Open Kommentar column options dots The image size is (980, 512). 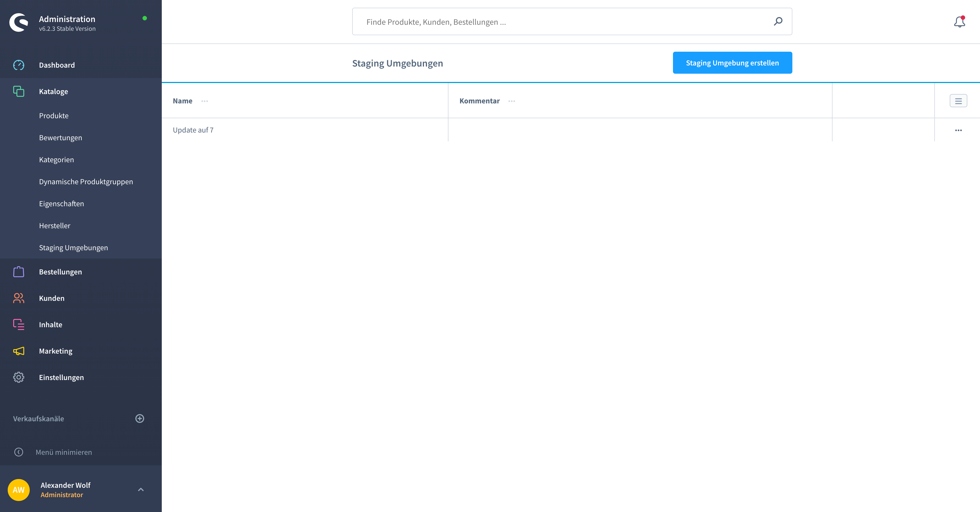coord(512,101)
